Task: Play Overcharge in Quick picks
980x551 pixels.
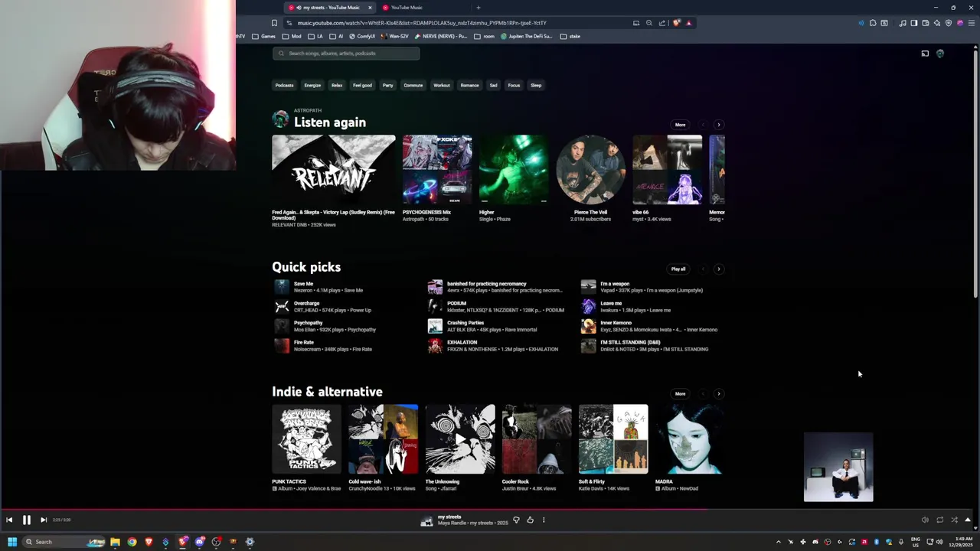Action: [x=282, y=307]
